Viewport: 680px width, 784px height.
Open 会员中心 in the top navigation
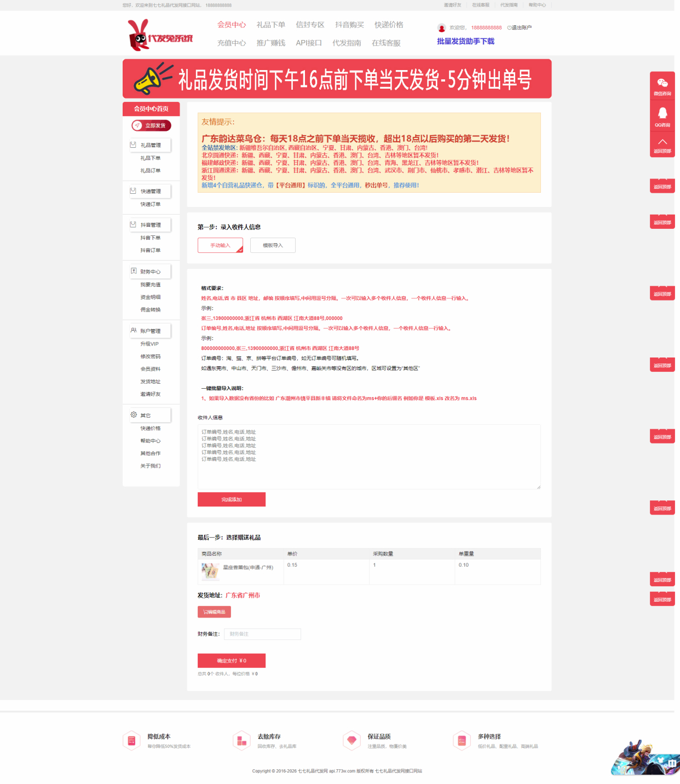point(232,25)
